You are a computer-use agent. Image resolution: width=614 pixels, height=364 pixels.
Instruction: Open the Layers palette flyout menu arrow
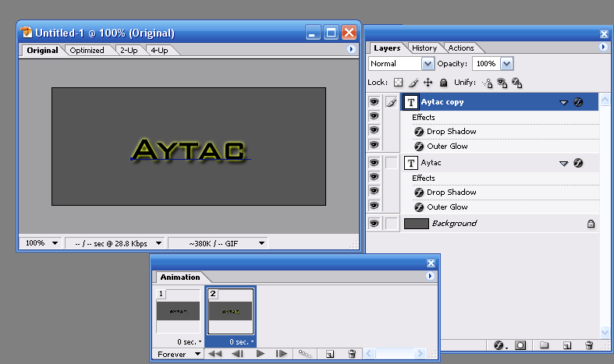pos(603,47)
